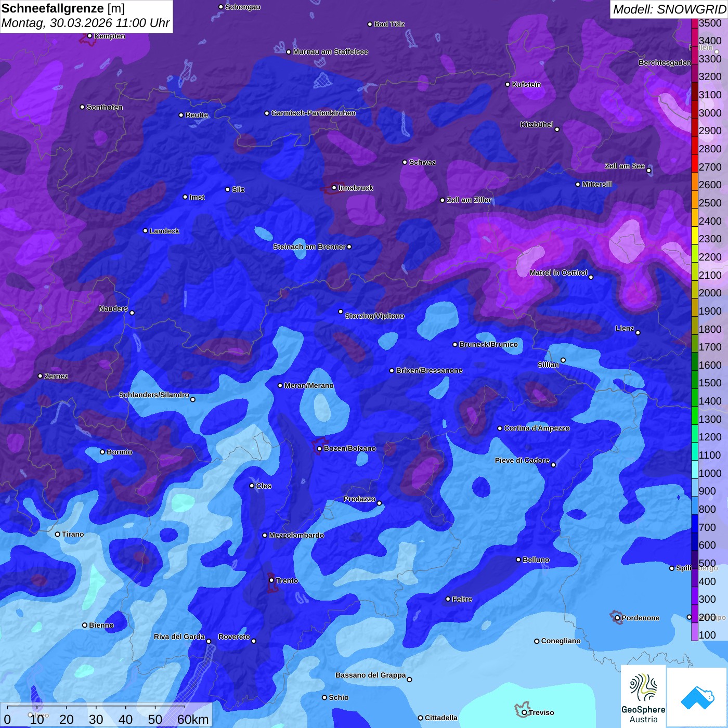Viewport: 728px width, 728px height.
Task: Click the Nauders label
Action: pos(113,308)
